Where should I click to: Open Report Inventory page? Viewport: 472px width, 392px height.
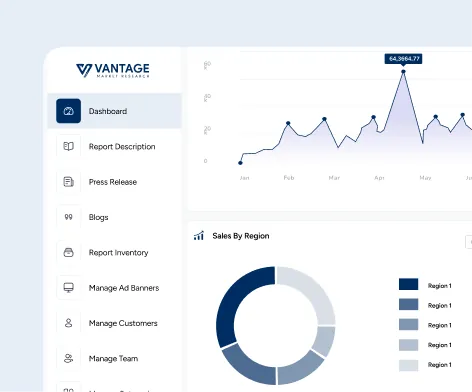[118, 253]
